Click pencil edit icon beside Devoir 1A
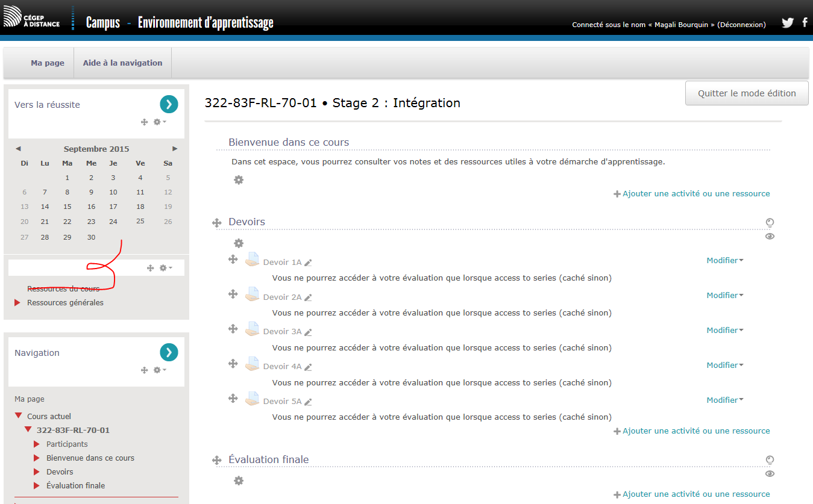 [x=308, y=263]
